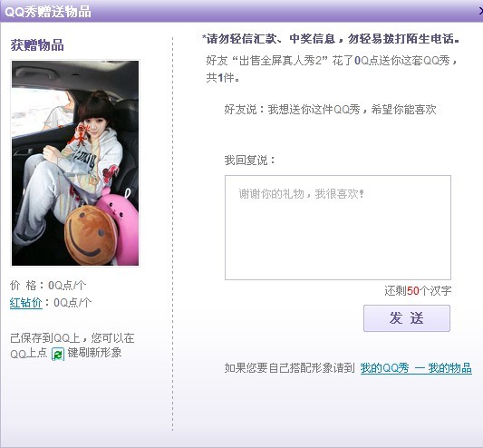Click the sender name 出售全屏真人秀2

click(x=281, y=61)
